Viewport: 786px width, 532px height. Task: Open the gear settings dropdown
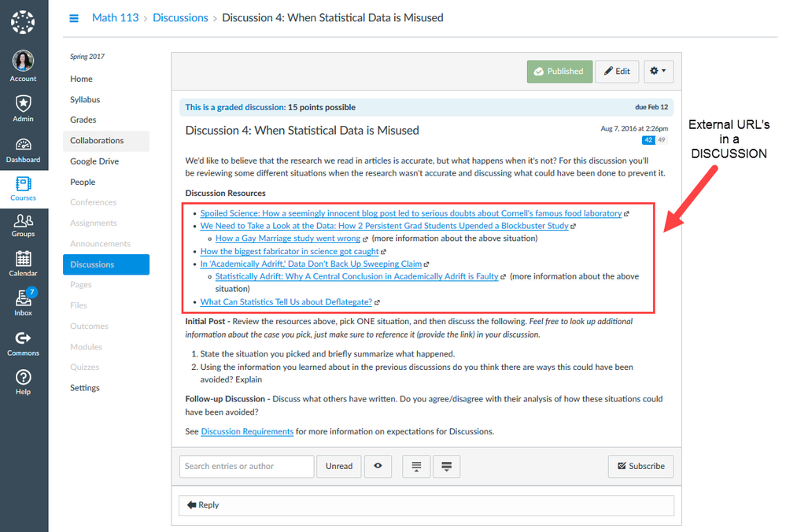click(659, 71)
